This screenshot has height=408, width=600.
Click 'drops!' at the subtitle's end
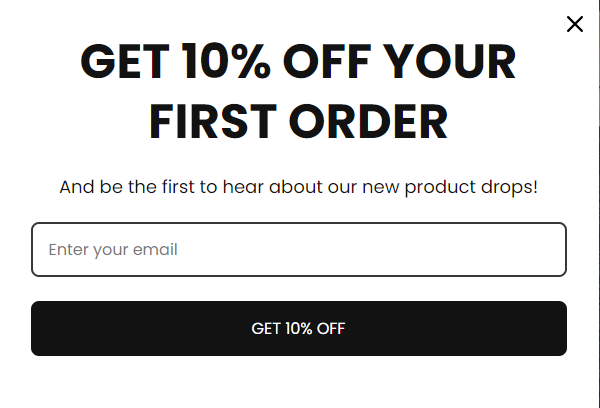point(510,187)
